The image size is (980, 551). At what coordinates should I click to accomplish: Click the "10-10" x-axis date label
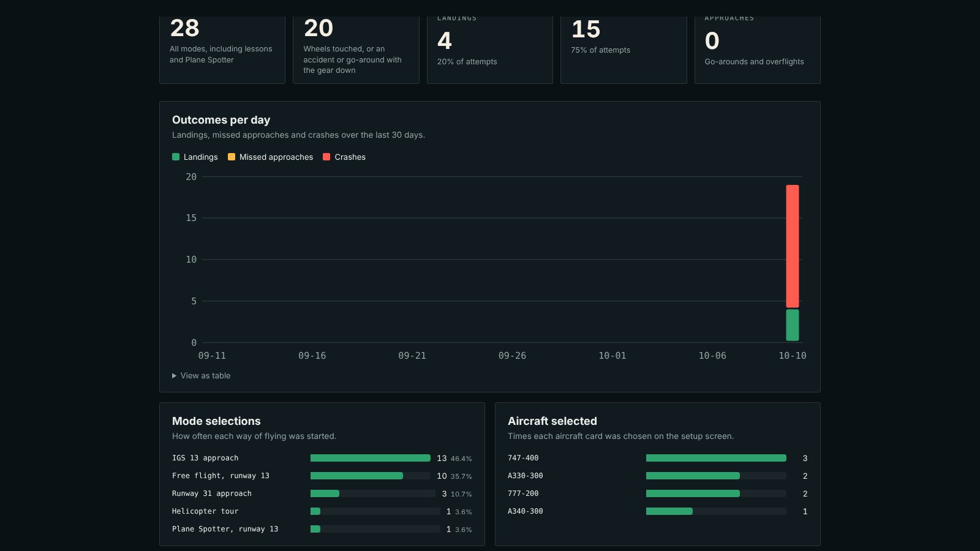(x=793, y=356)
